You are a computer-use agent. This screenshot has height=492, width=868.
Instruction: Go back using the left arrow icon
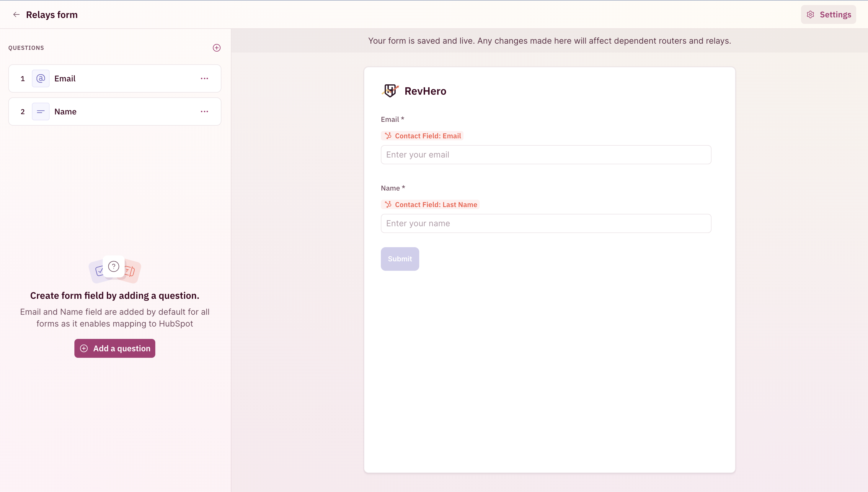coord(16,14)
